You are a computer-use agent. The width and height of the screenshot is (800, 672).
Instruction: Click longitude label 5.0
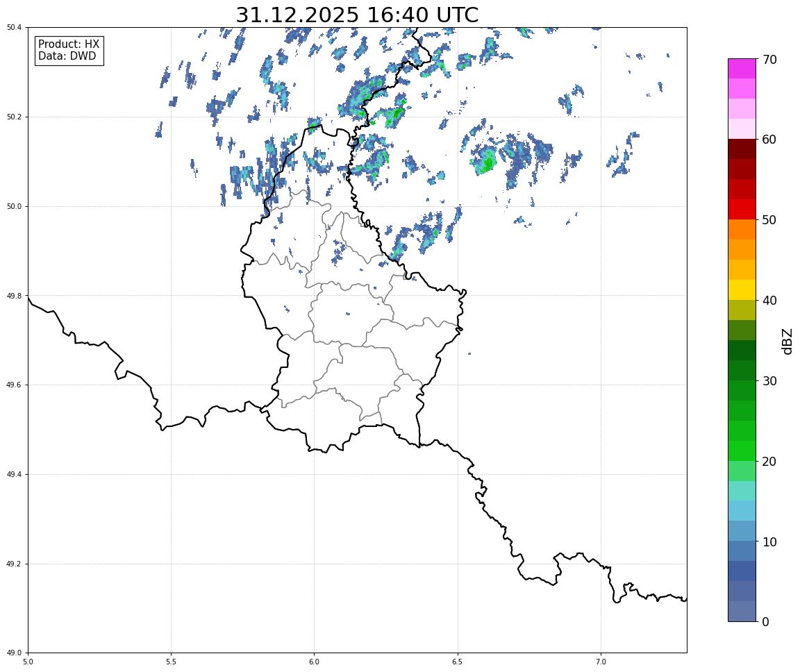click(x=28, y=662)
